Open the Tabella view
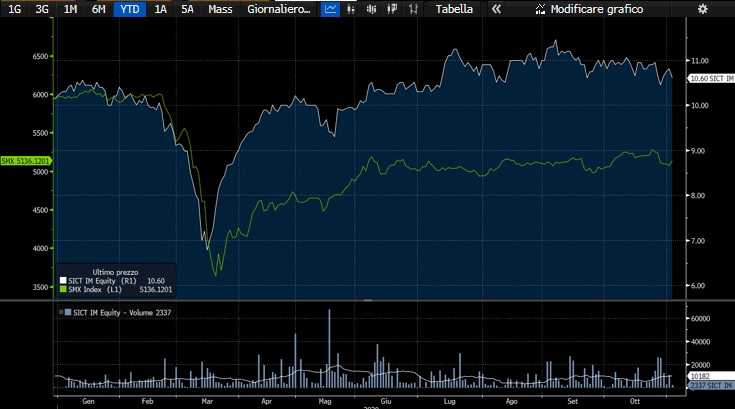The height and width of the screenshot is (409, 735). pyautogui.click(x=454, y=9)
